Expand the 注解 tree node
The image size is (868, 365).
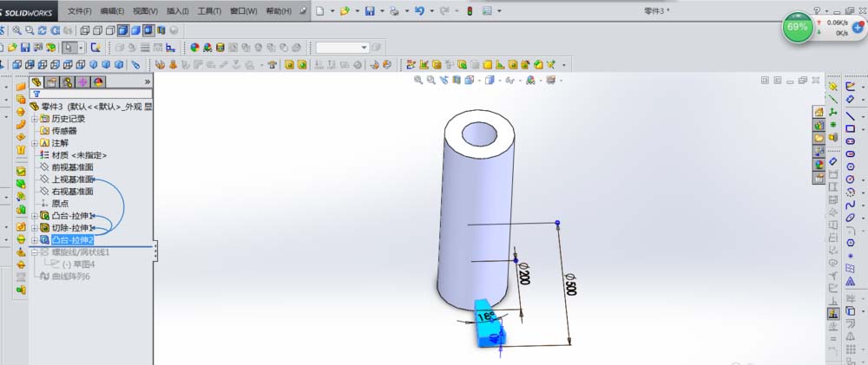[x=35, y=143]
